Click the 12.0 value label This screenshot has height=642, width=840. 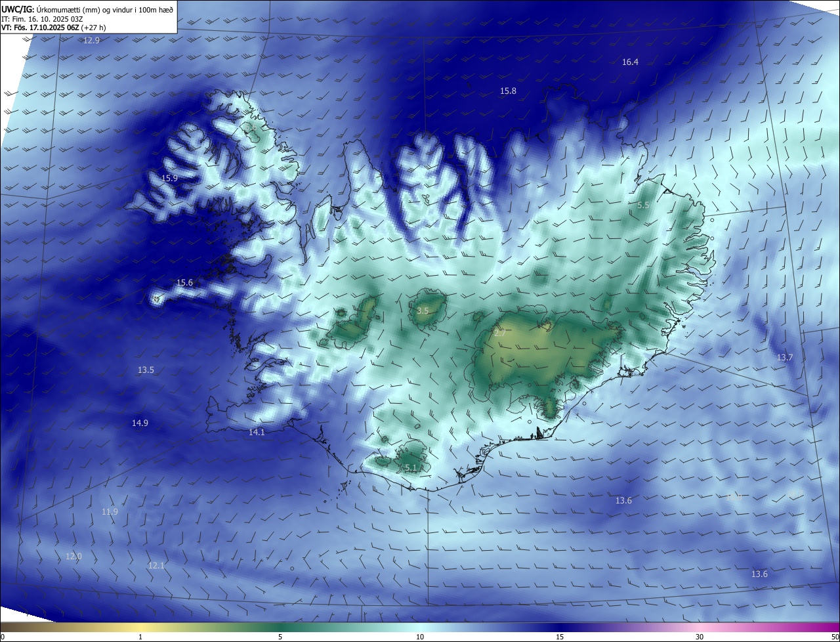point(73,557)
